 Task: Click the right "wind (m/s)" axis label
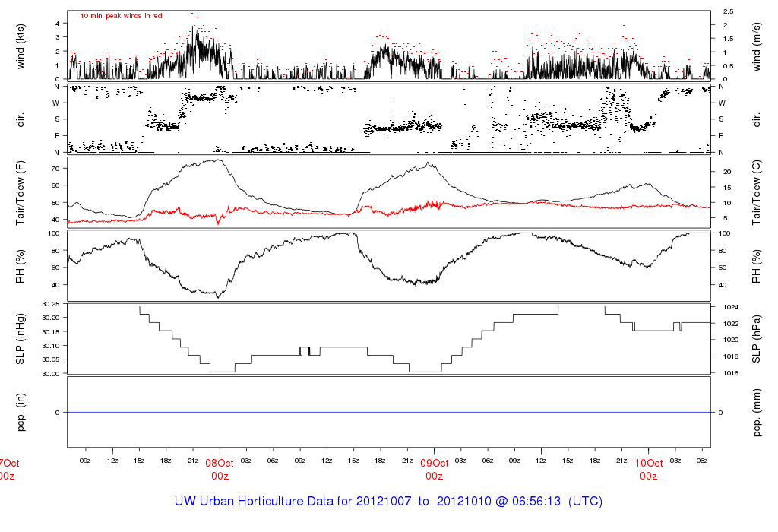(756, 46)
